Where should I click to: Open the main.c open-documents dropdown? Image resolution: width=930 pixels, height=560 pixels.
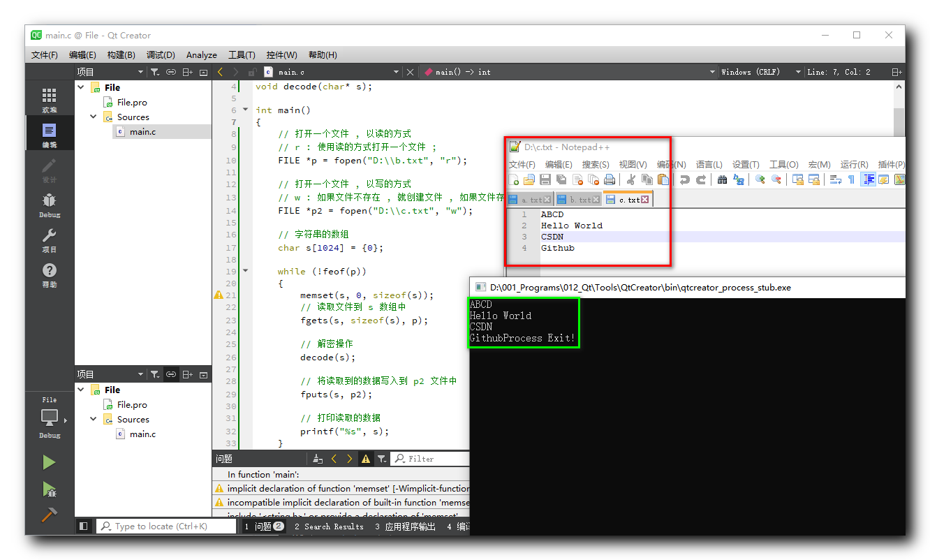332,72
